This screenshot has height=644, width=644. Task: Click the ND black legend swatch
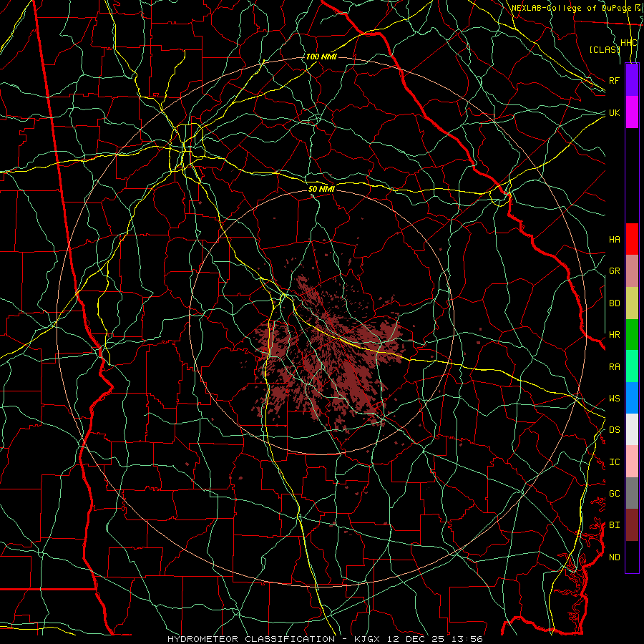tap(632, 557)
